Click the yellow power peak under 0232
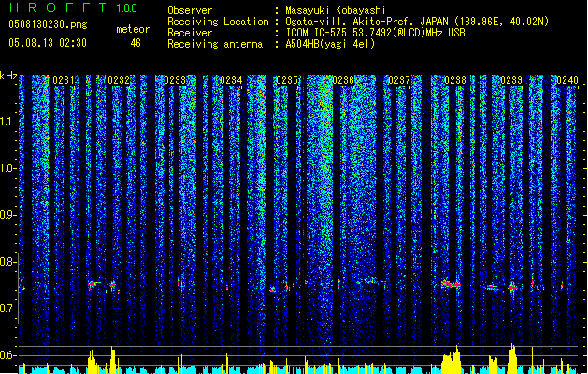This screenshot has height=374, width=588. [113, 360]
